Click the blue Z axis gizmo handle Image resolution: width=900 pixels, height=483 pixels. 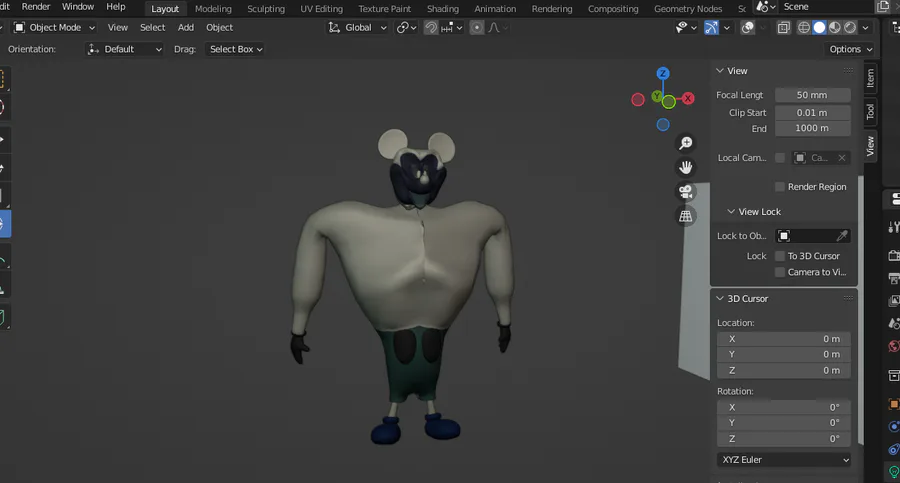click(663, 73)
